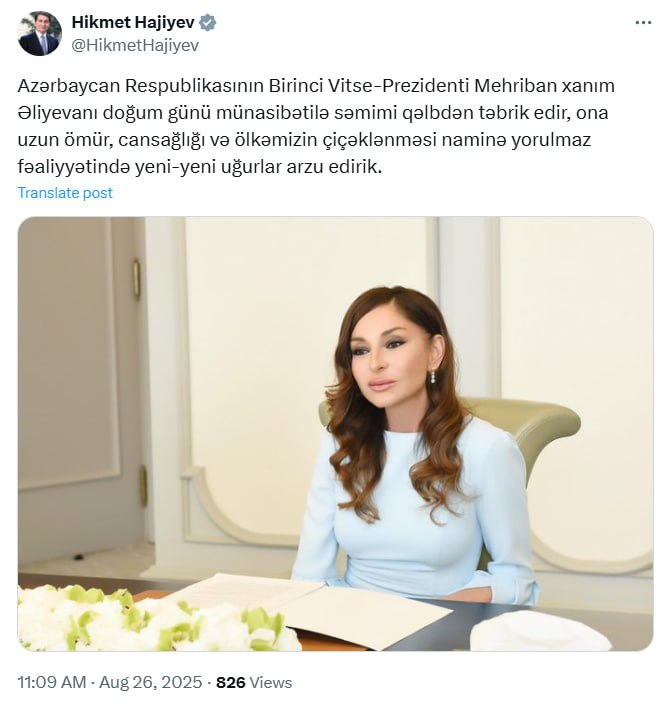Click the last line ending "arzu edirik."
Screen dimensions: 669x710
pyautogui.click(x=200, y=167)
